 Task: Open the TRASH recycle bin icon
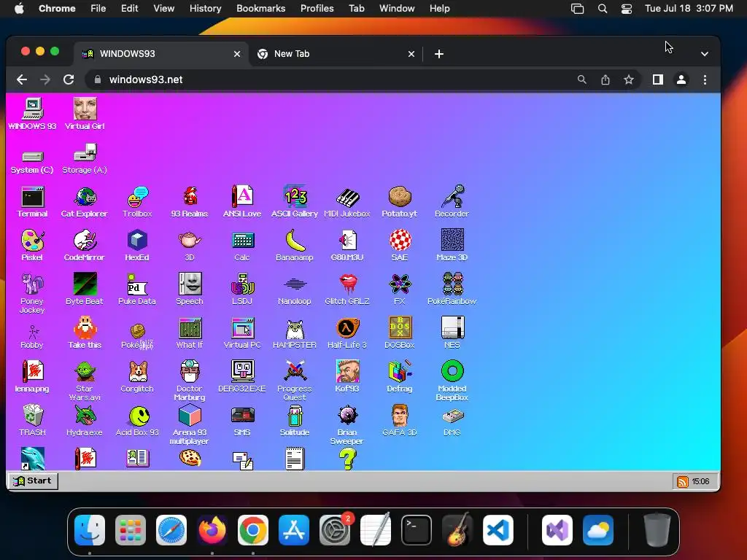32,421
